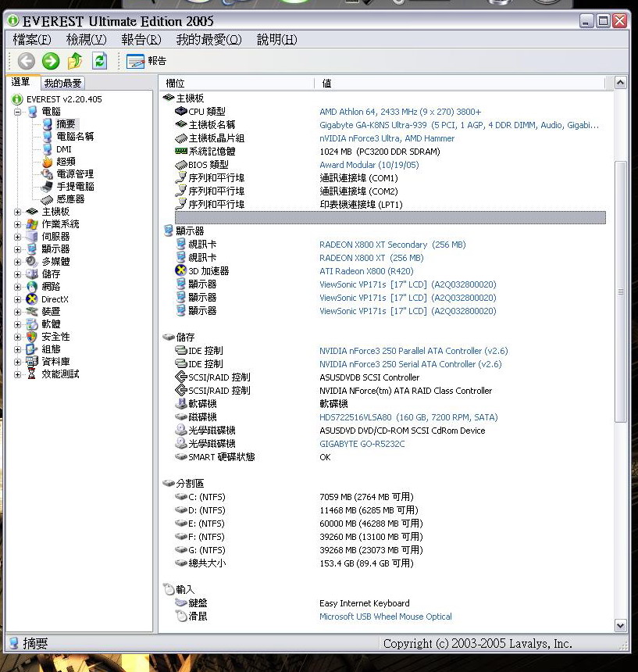Open the ATI Radeon X800 (R420) link

(366, 271)
